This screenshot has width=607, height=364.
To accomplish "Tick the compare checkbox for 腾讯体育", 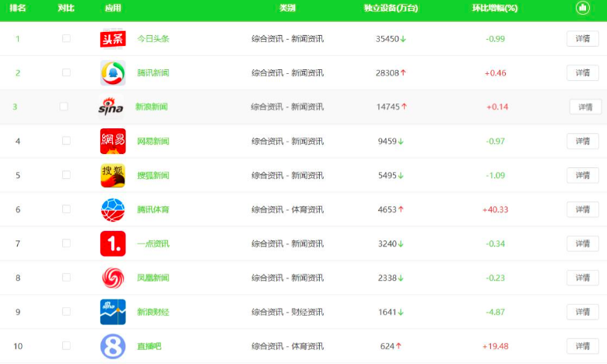I will tap(66, 209).
